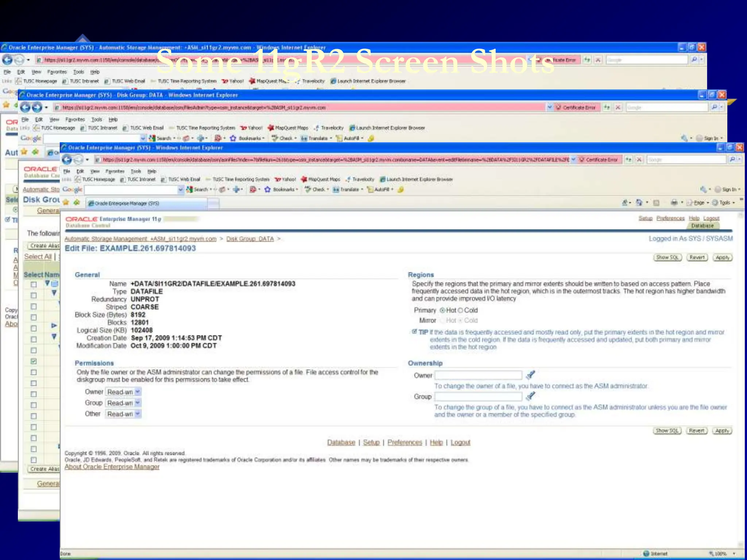Open Help menu in front window

152,171
